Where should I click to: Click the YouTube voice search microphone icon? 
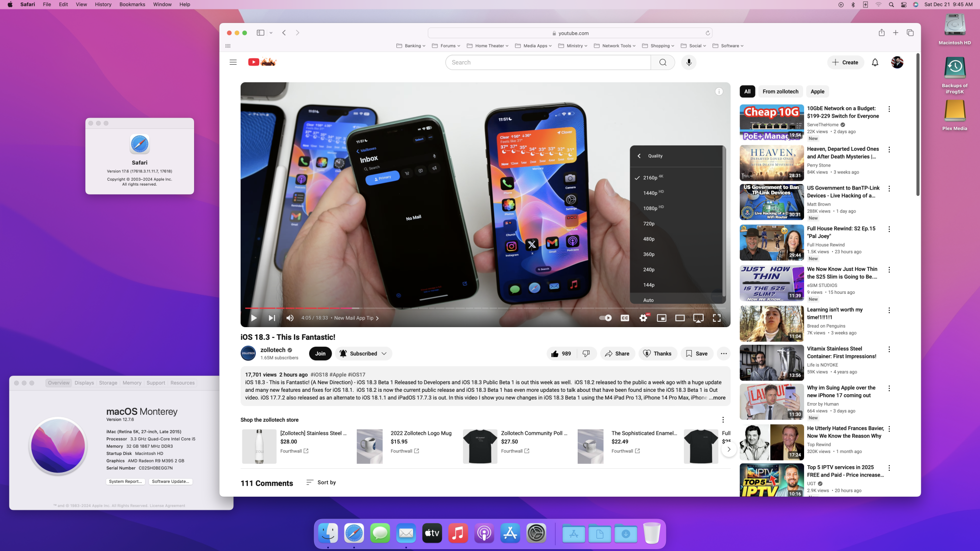[x=688, y=62]
